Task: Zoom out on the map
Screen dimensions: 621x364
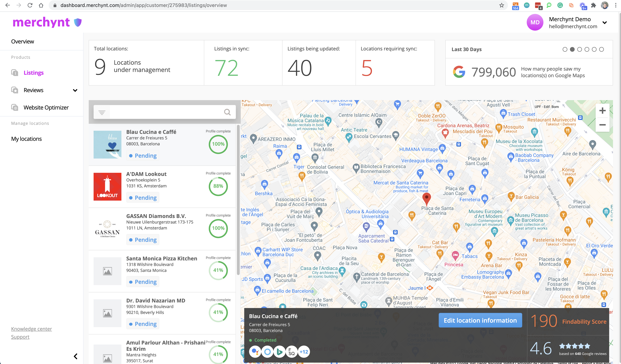Action: 602,125
